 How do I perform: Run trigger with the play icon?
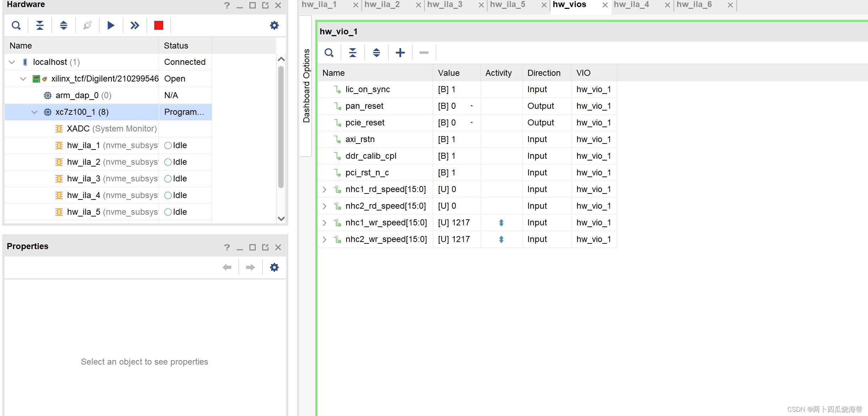(x=111, y=26)
